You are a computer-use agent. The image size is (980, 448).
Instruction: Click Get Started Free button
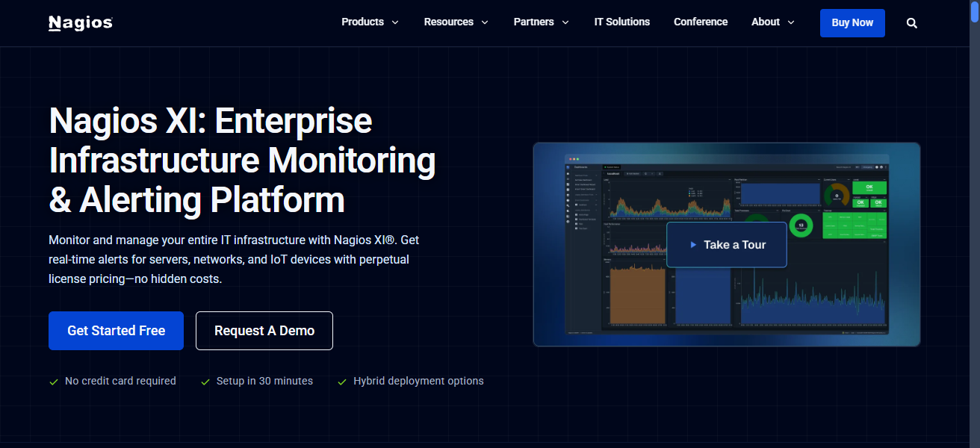click(x=116, y=331)
